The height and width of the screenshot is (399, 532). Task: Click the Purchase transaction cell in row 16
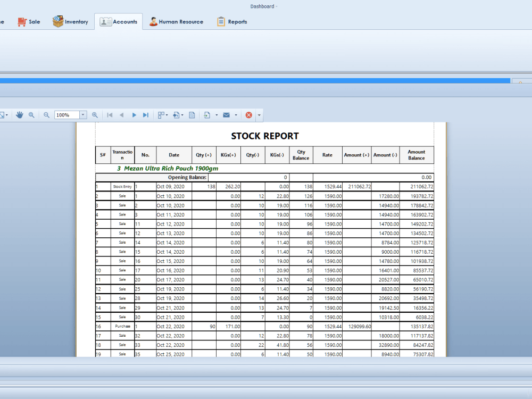[122, 327]
